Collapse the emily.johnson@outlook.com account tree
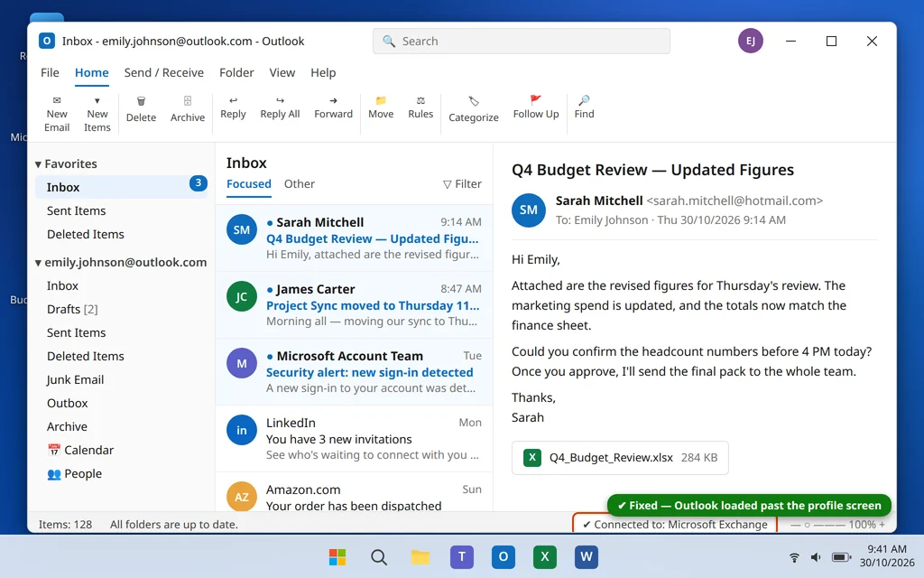Image resolution: width=924 pixels, height=578 pixels. (x=38, y=263)
